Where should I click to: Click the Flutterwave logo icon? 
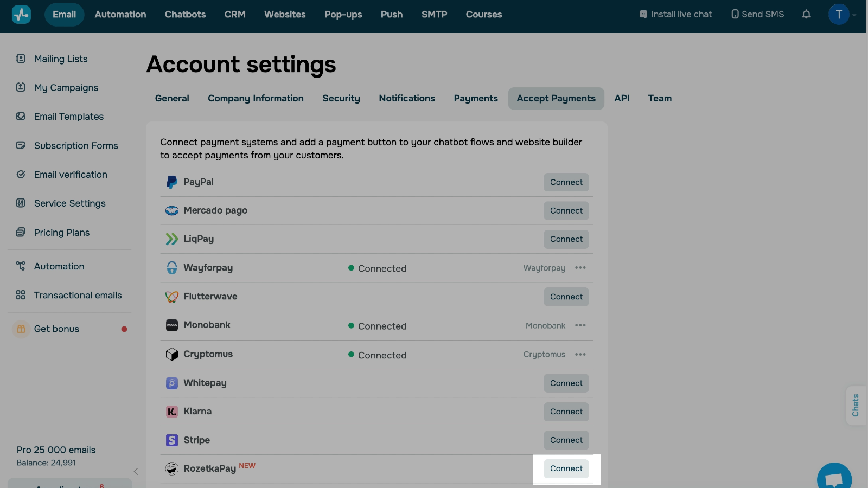(x=172, y=297)
